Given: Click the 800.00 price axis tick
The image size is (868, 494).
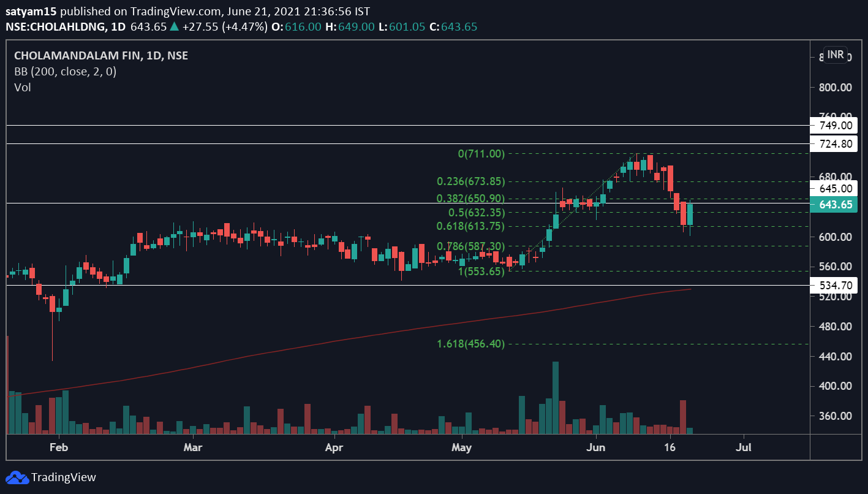Looking at the screenshot, I should [836, 87].
